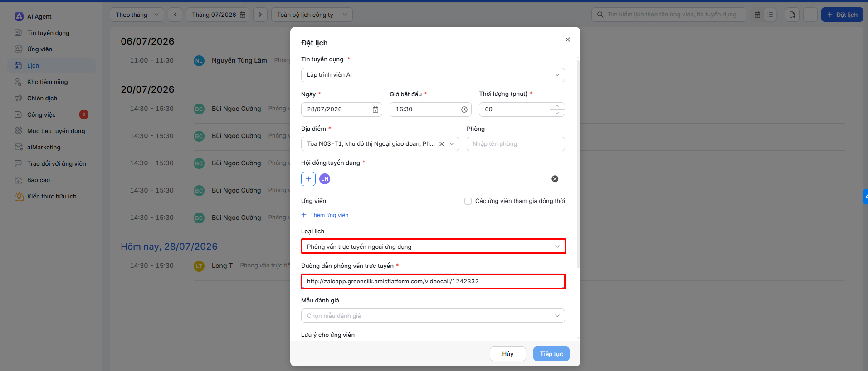Click the export file icon in toolbar
This screenshot has height=371, width=868.
point(792,15)
